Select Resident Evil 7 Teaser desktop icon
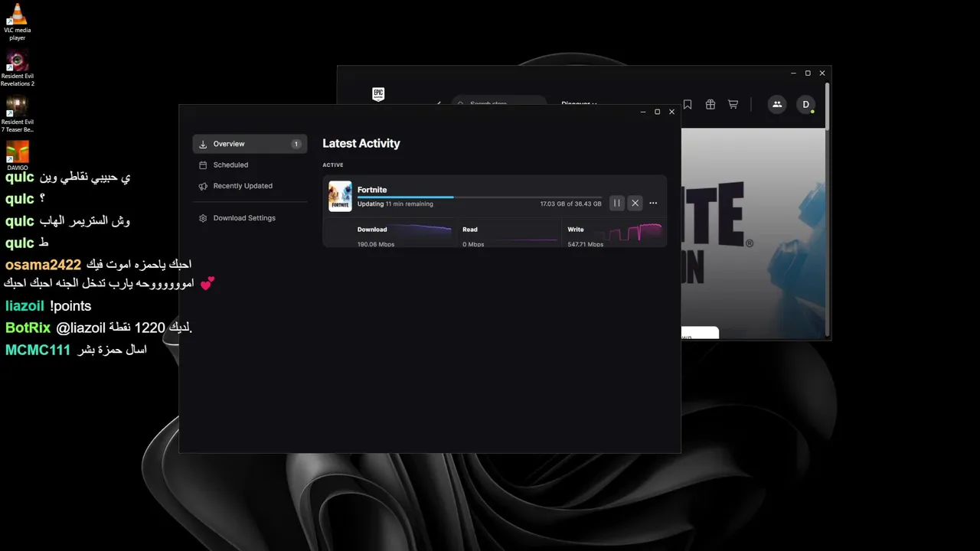Screen dimensions: 980x551 click(17, 115)
